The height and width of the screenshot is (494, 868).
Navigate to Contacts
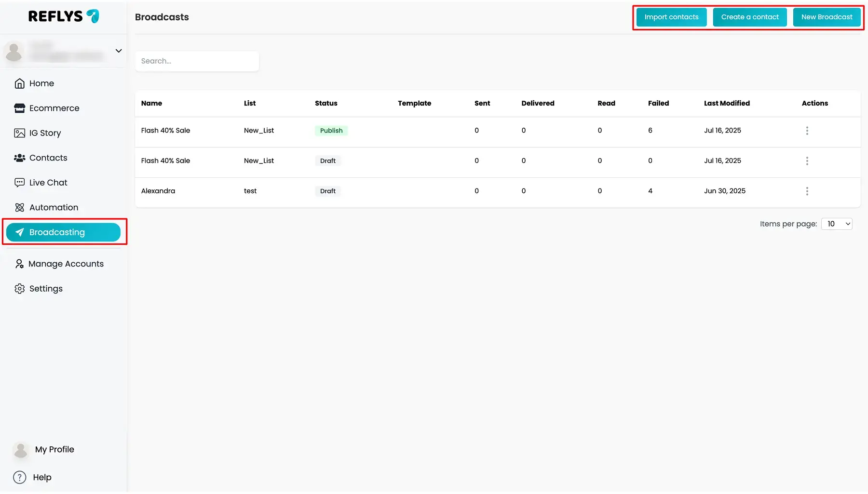pyautogui.click(x=63, y=158)
